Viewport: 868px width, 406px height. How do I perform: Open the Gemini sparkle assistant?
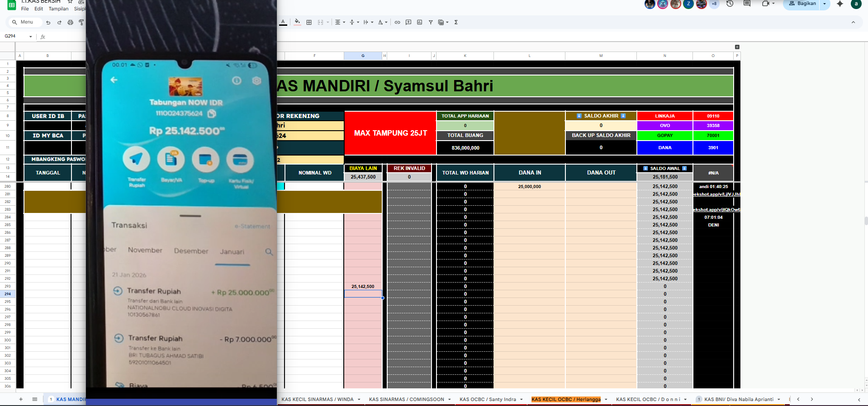(x=840, y=4)
